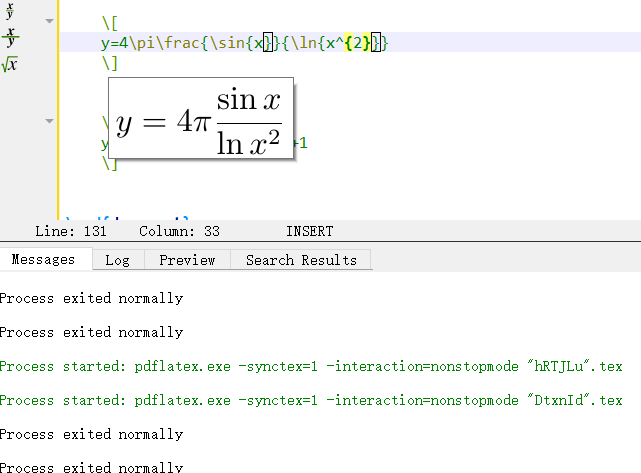Click the second 'Process exited normally' message

(x=91, y=332)
